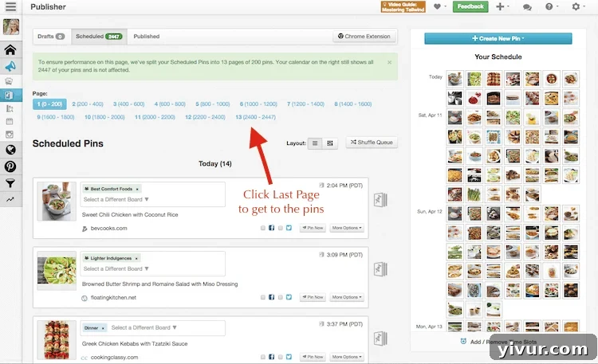Click the drag handle icon beside Browned Butter Shrimp pin
The height and width of the screenshot is (364, 598).
tap(380, 269)
